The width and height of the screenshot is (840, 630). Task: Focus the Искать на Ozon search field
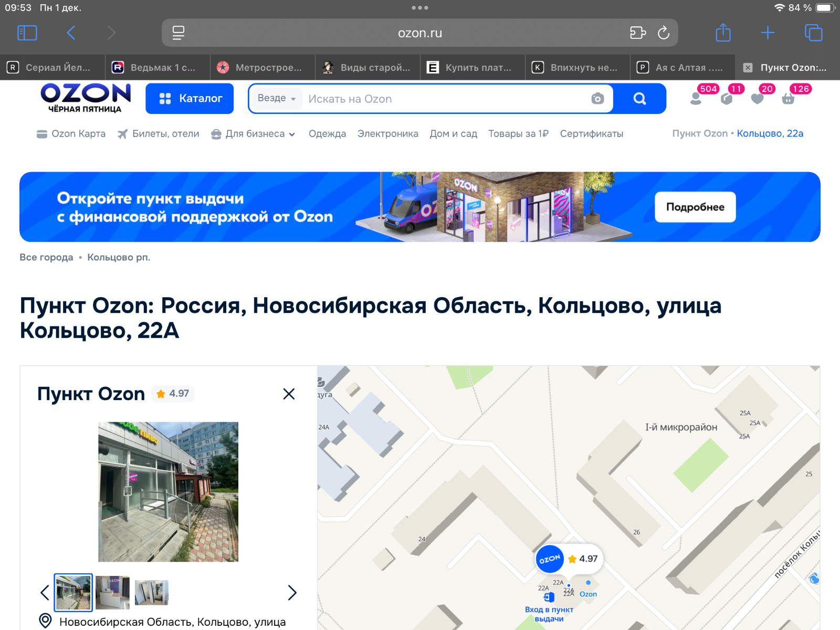pyautogui.click(x=446, y=99)
